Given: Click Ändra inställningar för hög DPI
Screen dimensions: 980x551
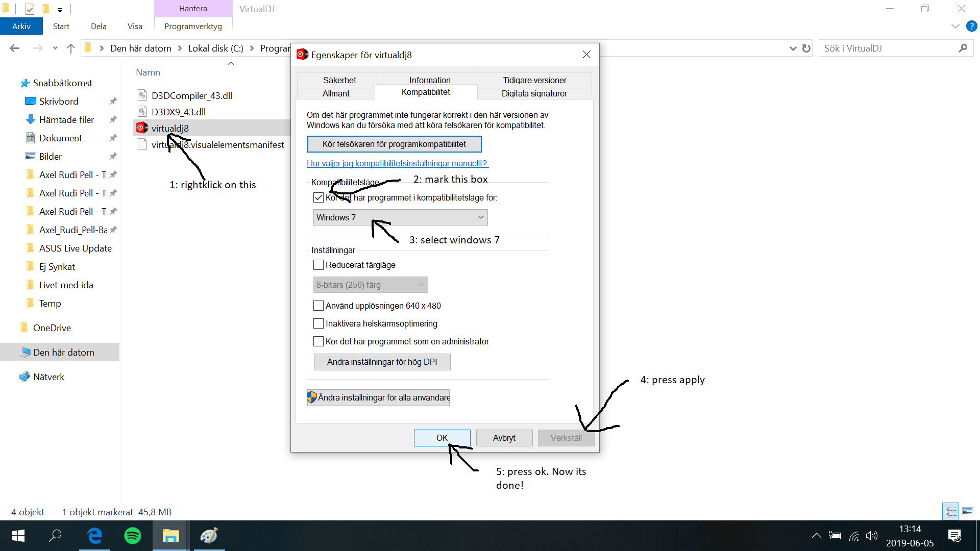Looking at the screenshot, I should click(382, 362).
